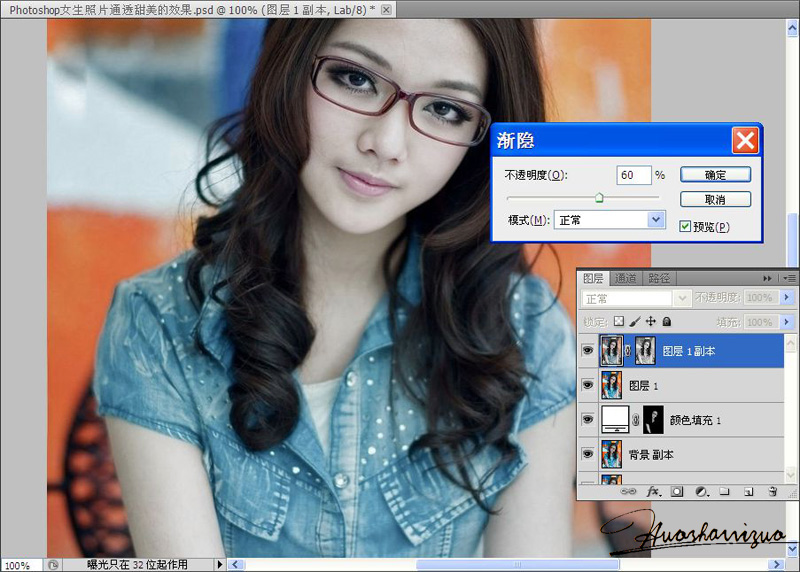Hide the 图层 1 layer
Screen dimensions: 800x572
tap(588, 385)
